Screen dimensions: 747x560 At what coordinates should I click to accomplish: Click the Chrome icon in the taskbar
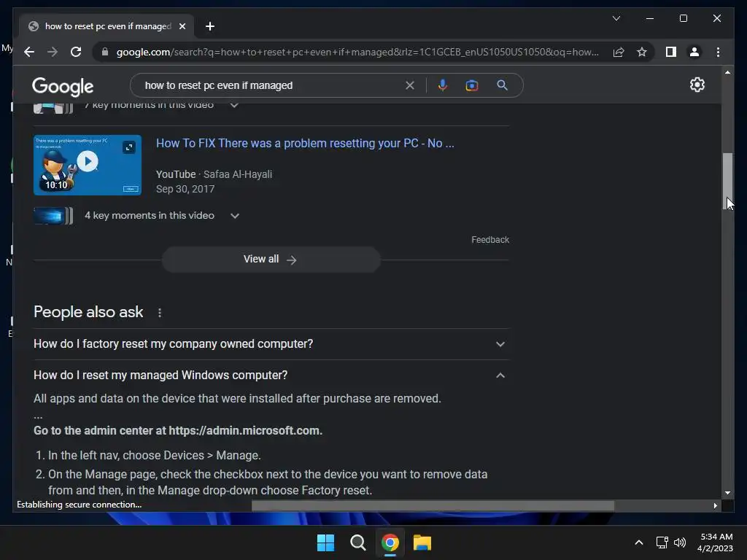coord(390,542)
